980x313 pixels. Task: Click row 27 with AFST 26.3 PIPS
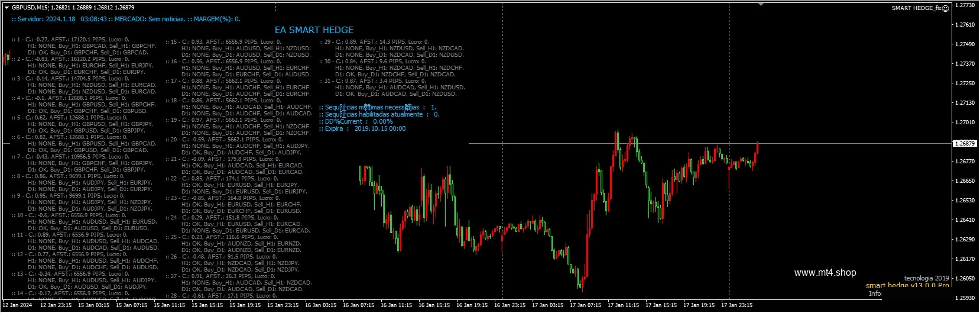coord(220,276)
